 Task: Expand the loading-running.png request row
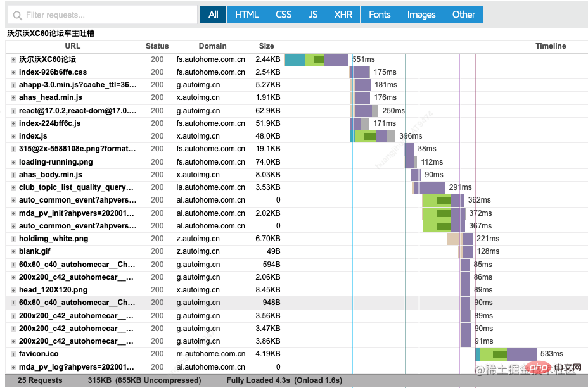(x=13, y=162)
